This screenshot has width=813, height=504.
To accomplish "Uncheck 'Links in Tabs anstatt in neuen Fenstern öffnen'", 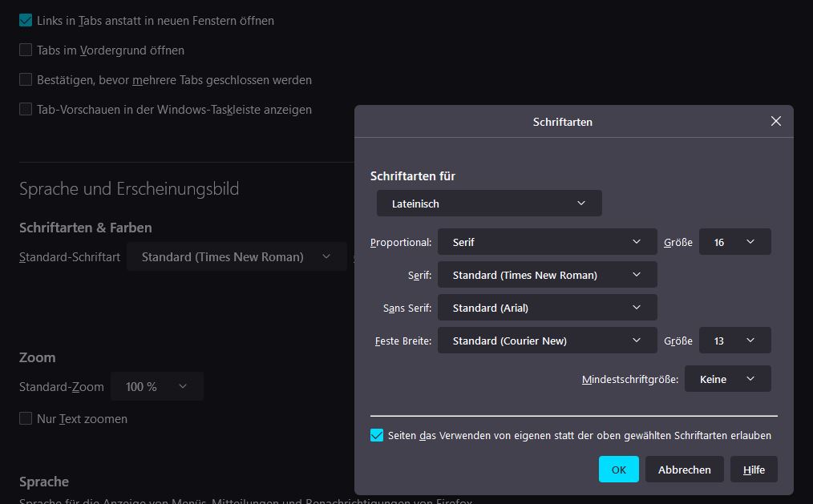I will tap(26, 20).
